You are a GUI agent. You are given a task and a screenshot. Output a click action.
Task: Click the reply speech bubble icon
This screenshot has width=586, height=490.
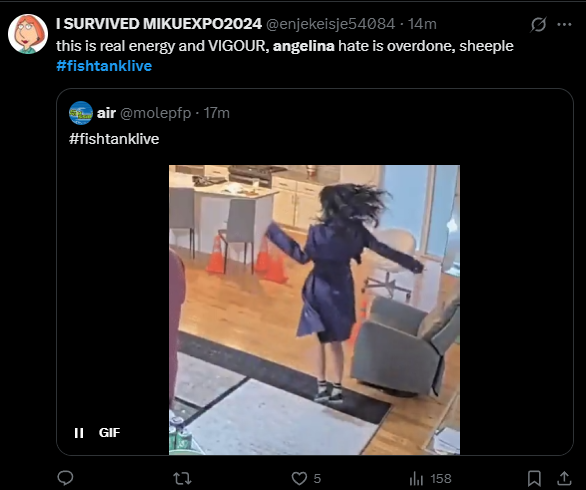tap(65, 478)
